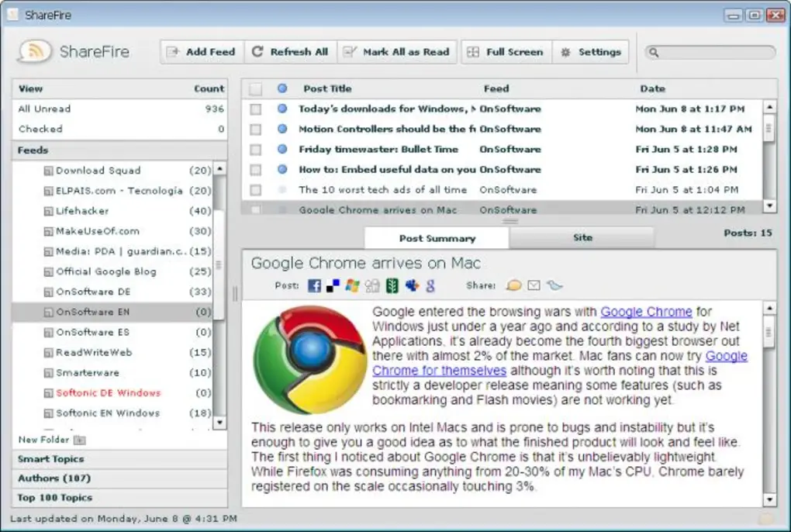Focus the search input field

710,52
